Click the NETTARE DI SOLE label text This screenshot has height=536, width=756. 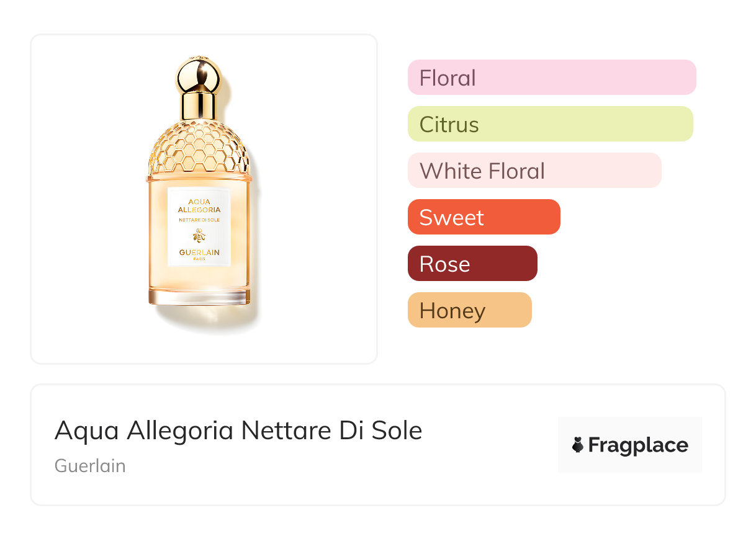point(199,220)
